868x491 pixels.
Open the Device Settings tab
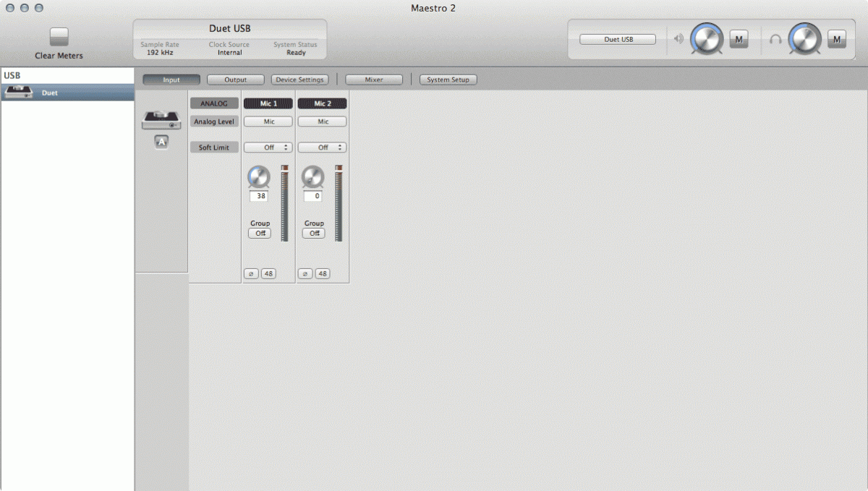[299, 80]
